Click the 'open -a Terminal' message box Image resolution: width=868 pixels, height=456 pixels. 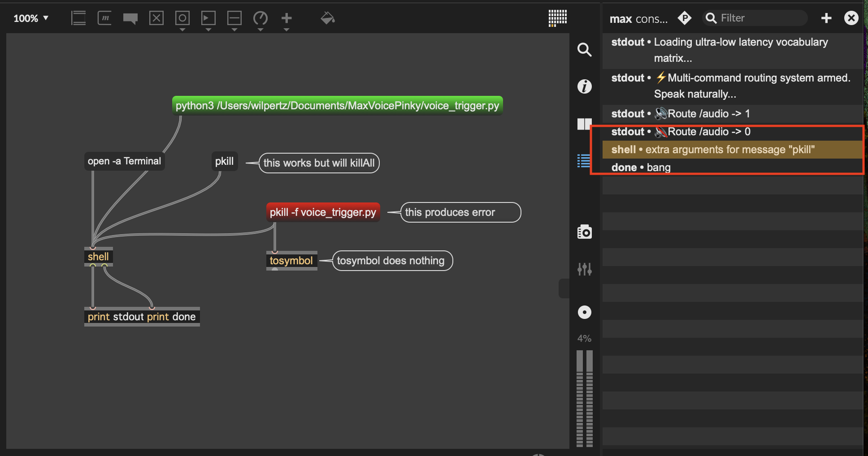click(x=124, y=161)
